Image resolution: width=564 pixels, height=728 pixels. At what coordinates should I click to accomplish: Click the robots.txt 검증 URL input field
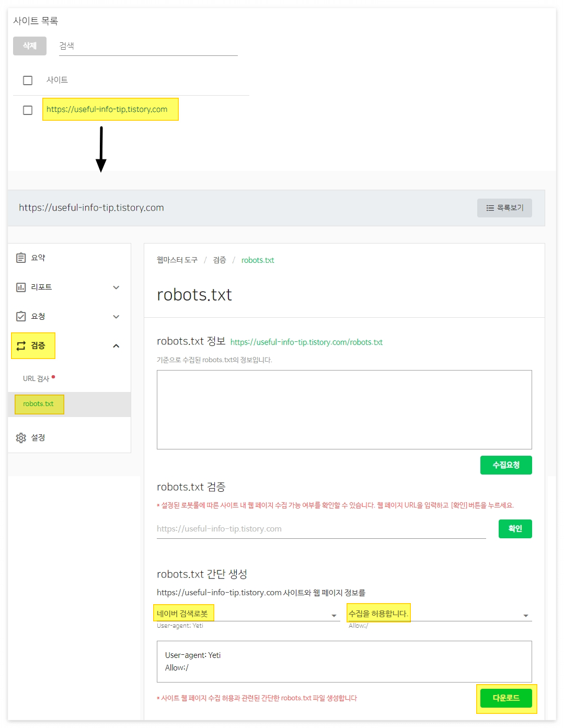pyautogui.click(x=321, y=529)
